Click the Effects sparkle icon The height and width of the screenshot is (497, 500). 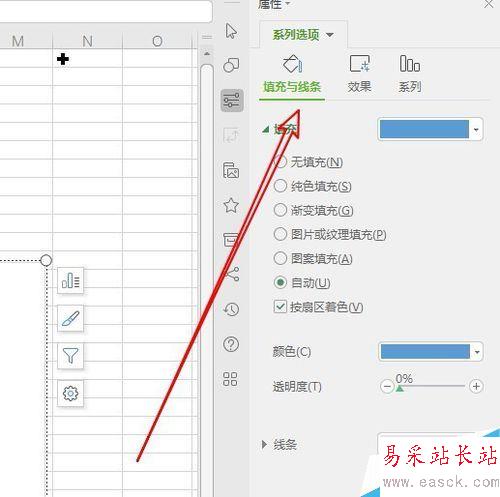pyautogui.click(x=360, y=64)
